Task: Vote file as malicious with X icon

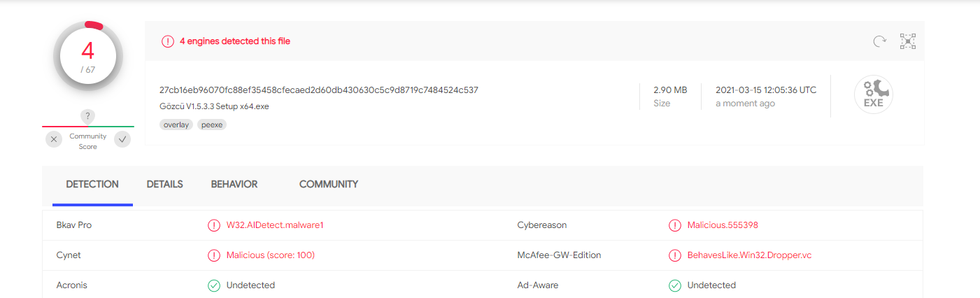Action: tap(54, 139)
